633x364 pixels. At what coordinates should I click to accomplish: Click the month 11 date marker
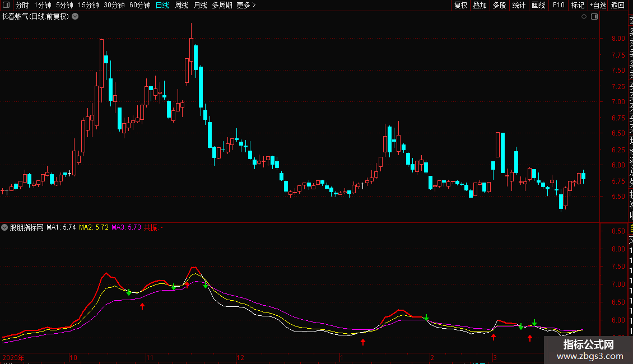pos(150,357)
